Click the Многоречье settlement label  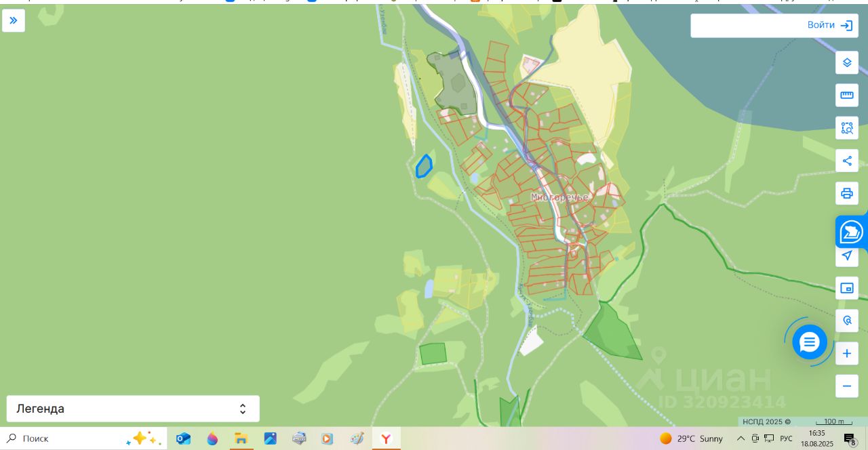point(559,197)
